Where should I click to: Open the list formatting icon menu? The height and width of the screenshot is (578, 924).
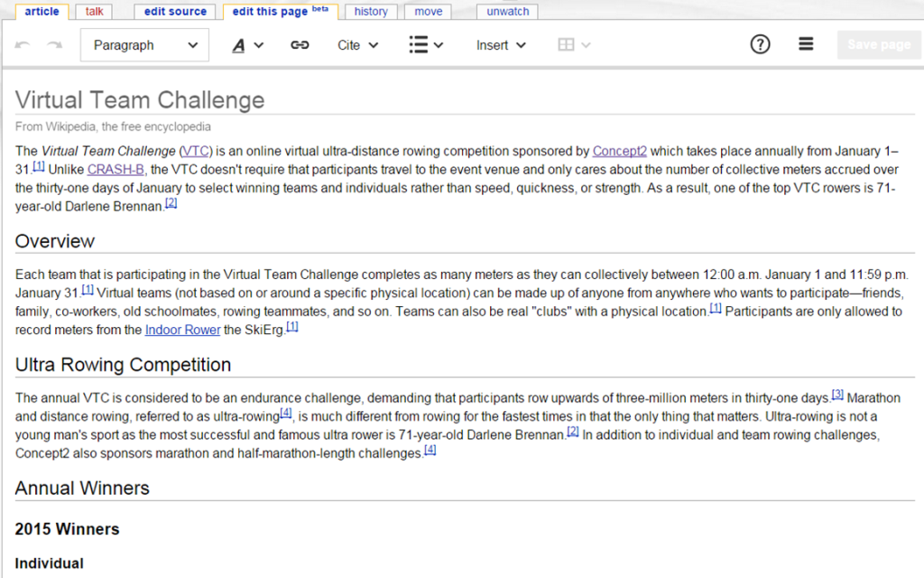point(418,43)
